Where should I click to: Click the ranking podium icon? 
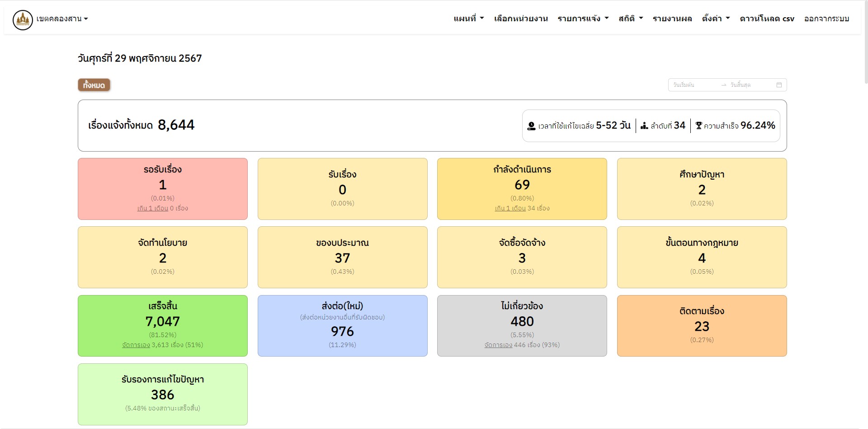coord(644,126)
